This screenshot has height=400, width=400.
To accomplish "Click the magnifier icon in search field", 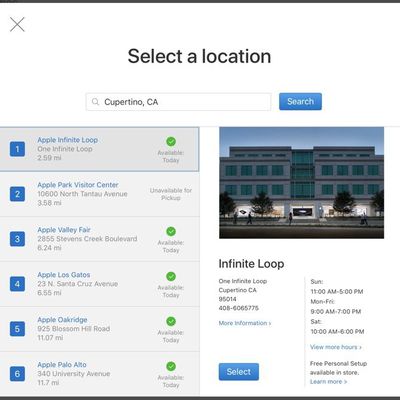I will pyautogui.click(x=95, y=102).
